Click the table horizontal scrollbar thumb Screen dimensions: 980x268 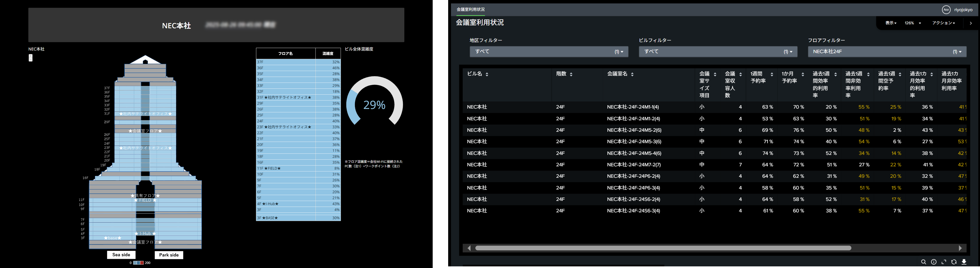coord(663,248)
